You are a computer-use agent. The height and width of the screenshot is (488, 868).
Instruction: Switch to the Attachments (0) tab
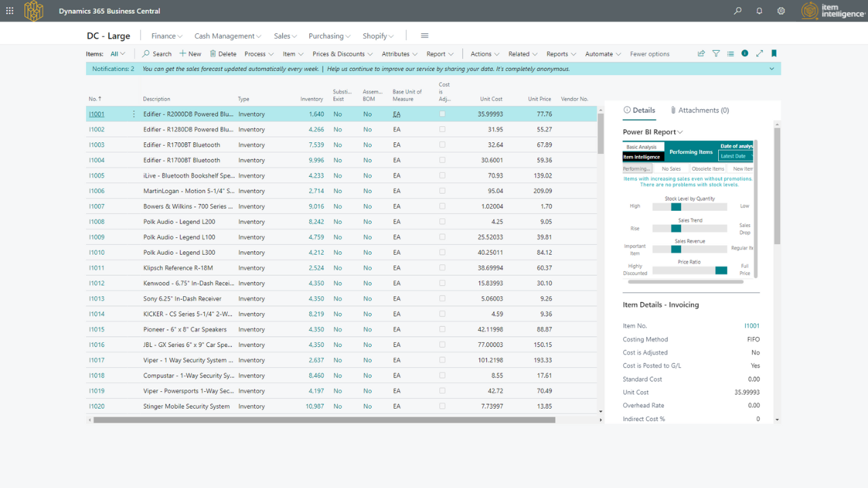click(x=699, y=110)
